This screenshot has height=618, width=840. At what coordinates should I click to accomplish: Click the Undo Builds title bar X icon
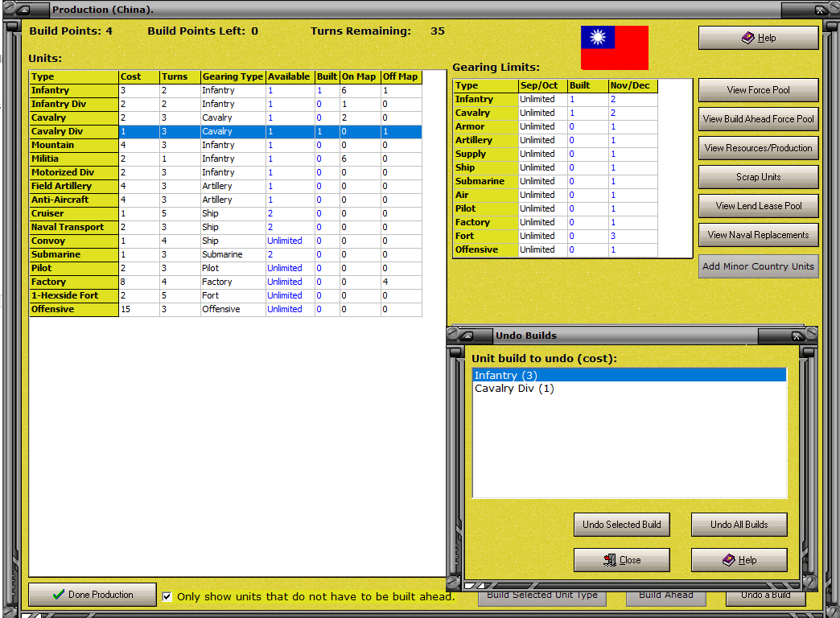[x=797, y=336]
